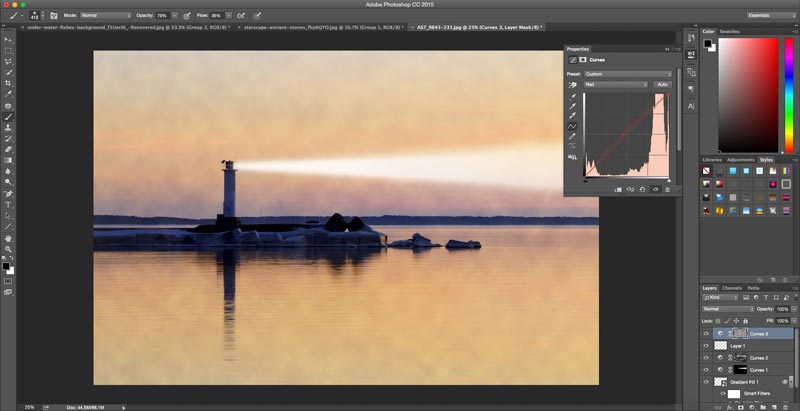Select the Quick Selection tool
The height and width of the screenshot is (411, 800).
point(9,72)
